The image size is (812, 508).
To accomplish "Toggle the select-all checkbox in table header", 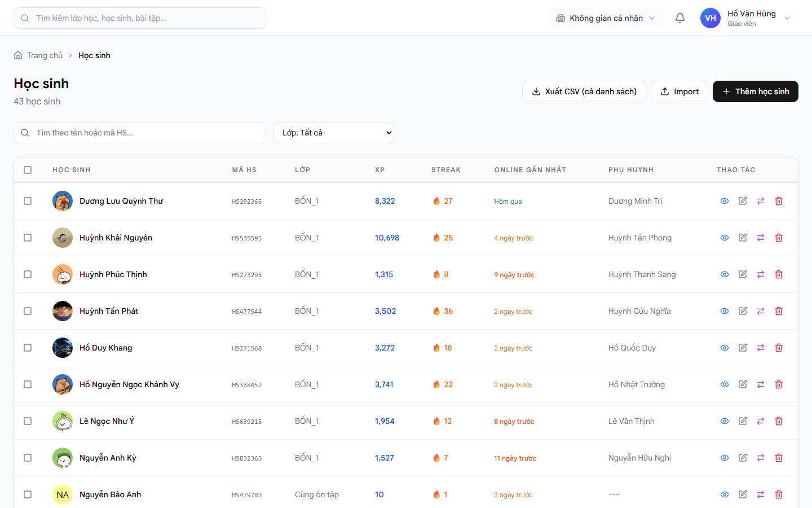I will click(28, 170).
